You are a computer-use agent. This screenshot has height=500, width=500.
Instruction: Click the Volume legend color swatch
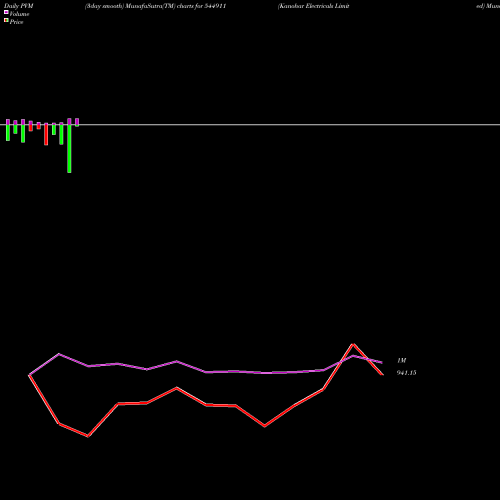pyautogui.click(x=6, y=12)
